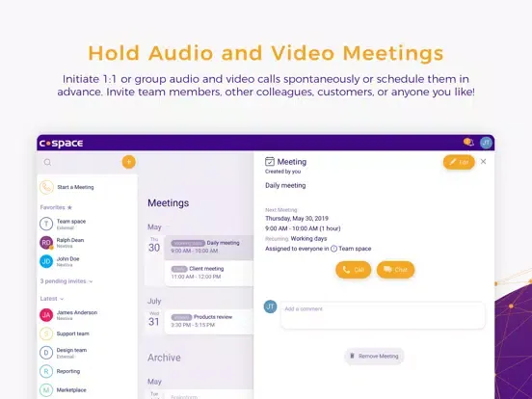This screenshot has height=399, width=532.
Task: Click the cospace logo
Action: 62,144
